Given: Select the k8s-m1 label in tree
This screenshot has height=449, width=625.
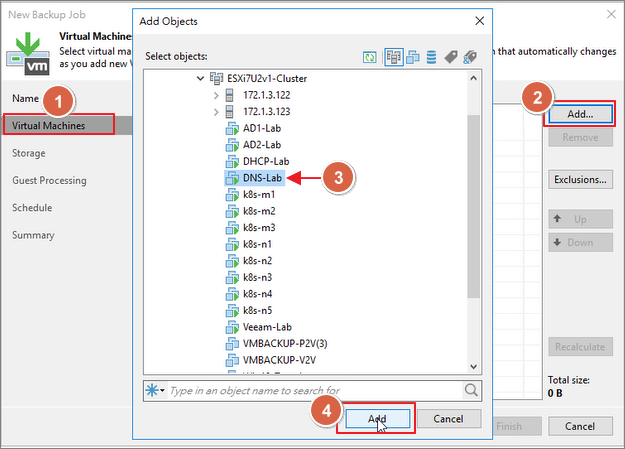Looking at the screenshot, I should click(259, 195).
